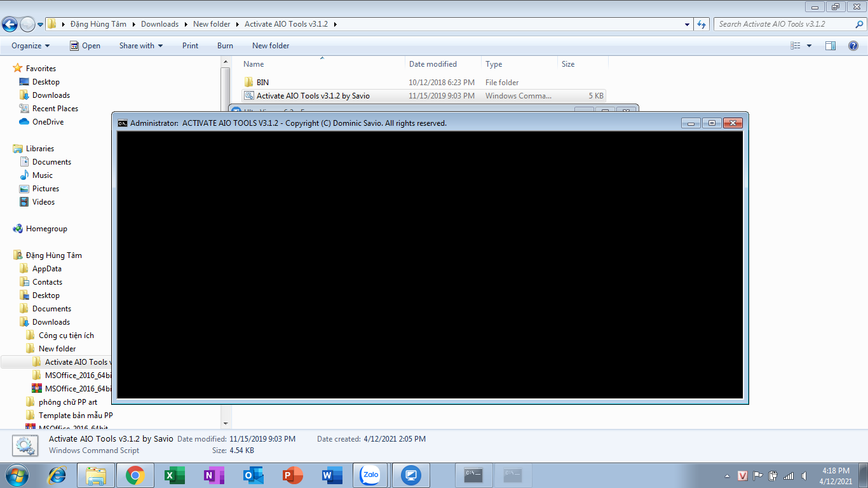
Task: Expand the address bar history dropdown
Action: (x=688, y=25)
